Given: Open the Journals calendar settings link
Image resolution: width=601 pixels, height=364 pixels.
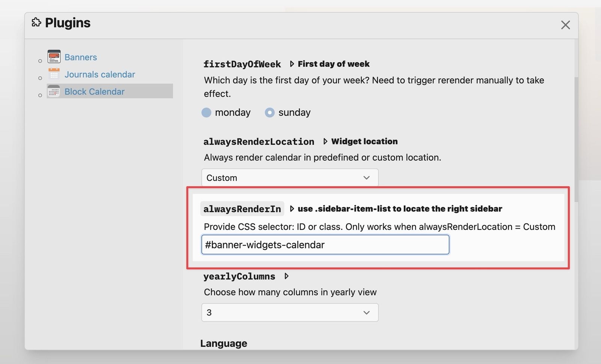Looking at the screenshot, I should coord(100,74).
